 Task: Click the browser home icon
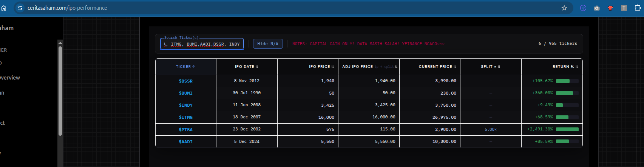4,8
